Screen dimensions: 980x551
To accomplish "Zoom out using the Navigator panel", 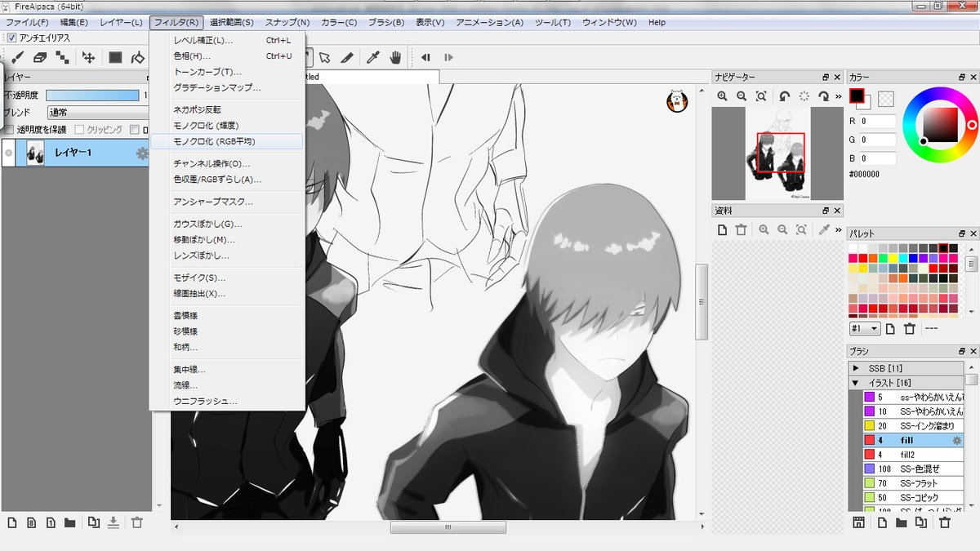I will tap(742, 96).
